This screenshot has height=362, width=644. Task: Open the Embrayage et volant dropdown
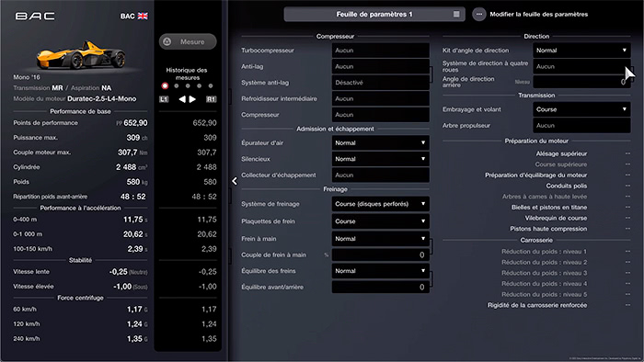click(581, 109)
